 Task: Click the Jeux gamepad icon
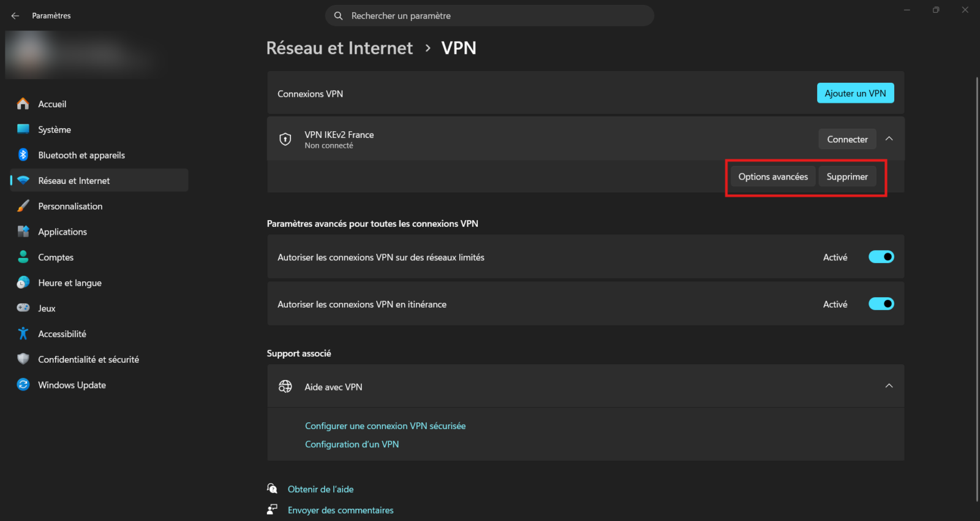click(23, 308)
